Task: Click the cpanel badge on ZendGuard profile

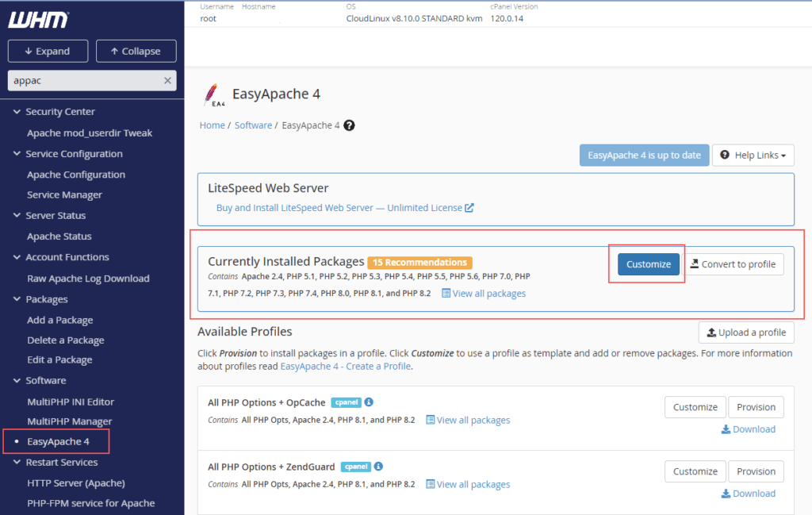Action: point(356,467)
